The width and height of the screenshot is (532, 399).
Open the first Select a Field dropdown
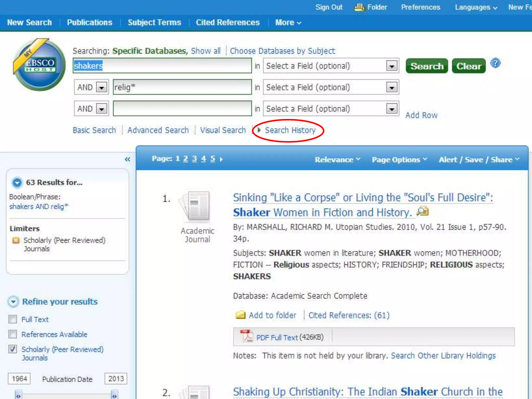(x=391, y=66)
